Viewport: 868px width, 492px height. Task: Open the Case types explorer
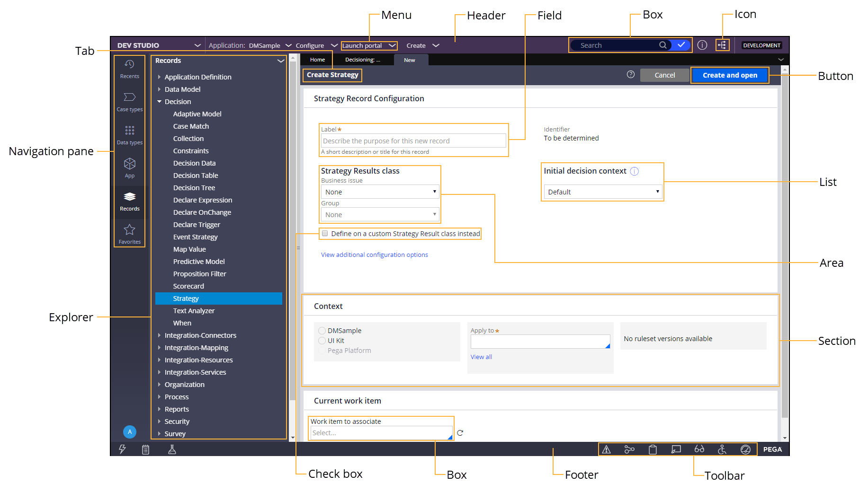point(129,101)
